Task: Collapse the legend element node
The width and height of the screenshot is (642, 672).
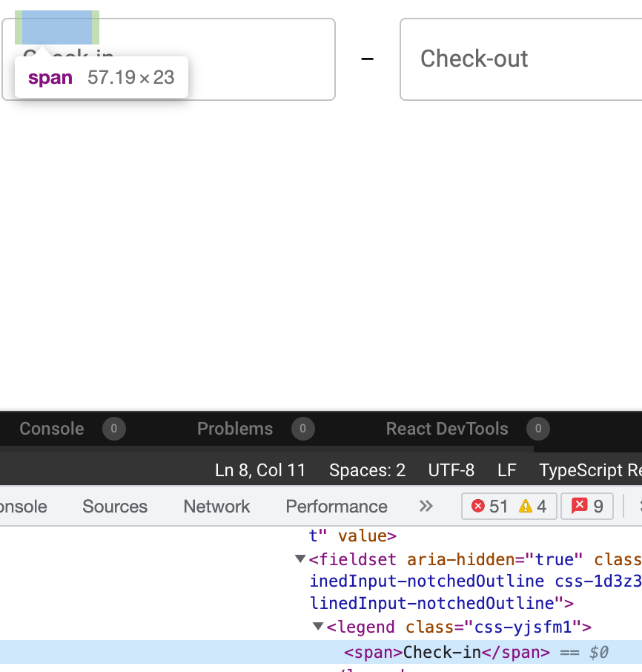Action: (x=320, y=627)
